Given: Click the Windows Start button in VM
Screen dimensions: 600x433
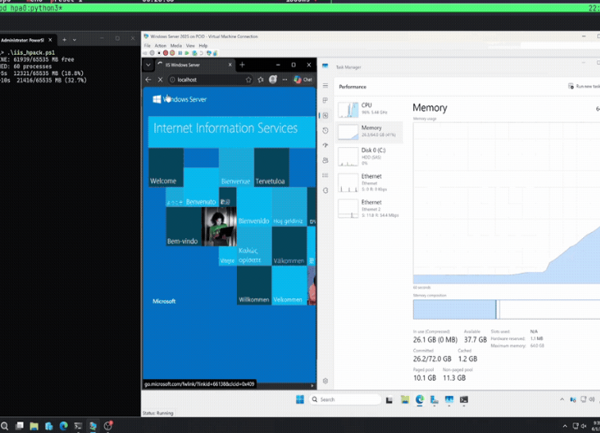Looking at the screenshot, I should [300, 399].
